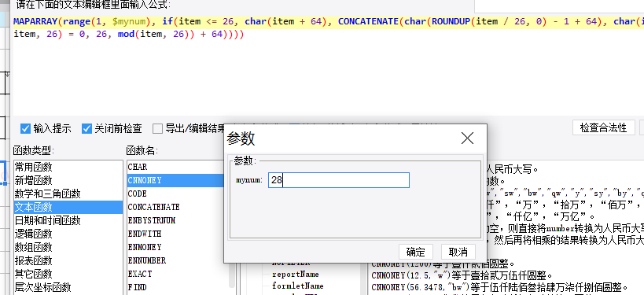Select the ENDWITH function
Screen dimensions: 644x295
[176, 234]
